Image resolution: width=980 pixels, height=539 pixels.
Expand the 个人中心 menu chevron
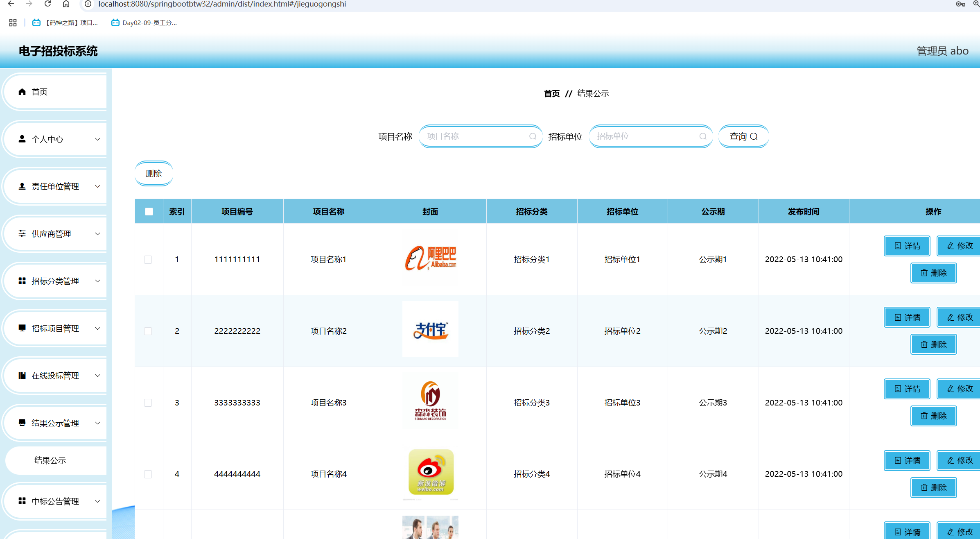[97, 139]
